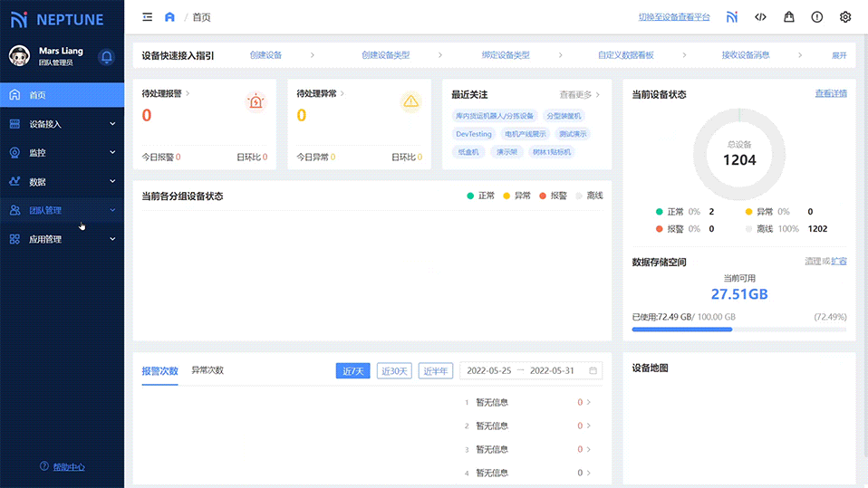
Task: Expand the quick access guide via 展开
Action: coord(839,55)
